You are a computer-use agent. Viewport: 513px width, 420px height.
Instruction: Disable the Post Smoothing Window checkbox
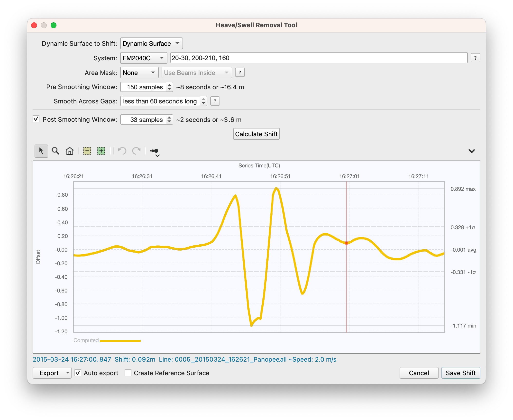coord(36,119)
